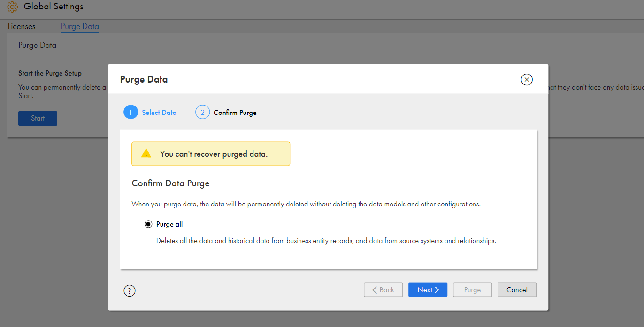The height and width of the screenshot is (327, 644).
Task: Click the 'When you purge data' explanation text
Action: point(306,204)
